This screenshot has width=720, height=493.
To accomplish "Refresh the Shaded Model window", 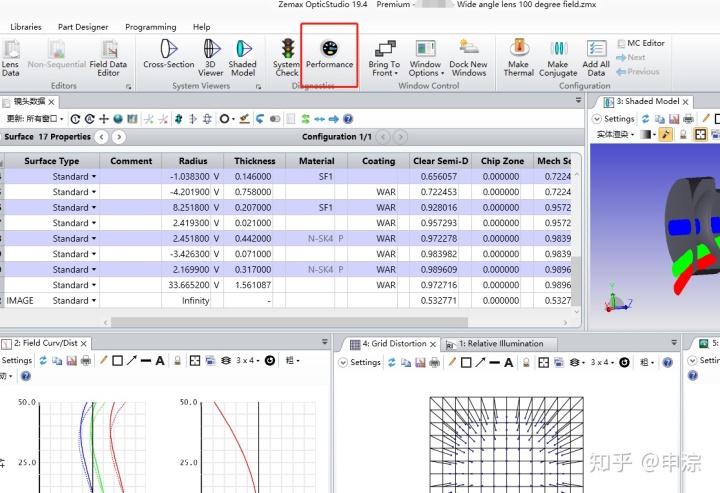I will coord(646,119).
